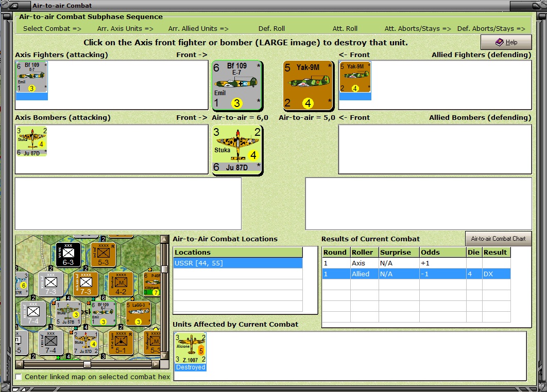The image size is (547, 392).
Task: Click the 4-2 armor counter on map
Action: pyautogui.click(x=121, y=284)
